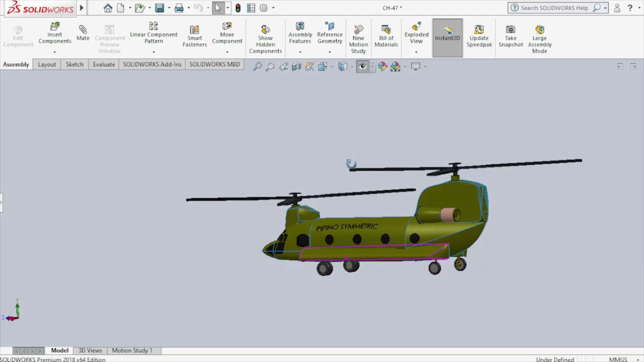This screenshot has height=362, width=644.
Task: Click Update Speedpak
Action: pyautogui.click(x=479, y=36)
